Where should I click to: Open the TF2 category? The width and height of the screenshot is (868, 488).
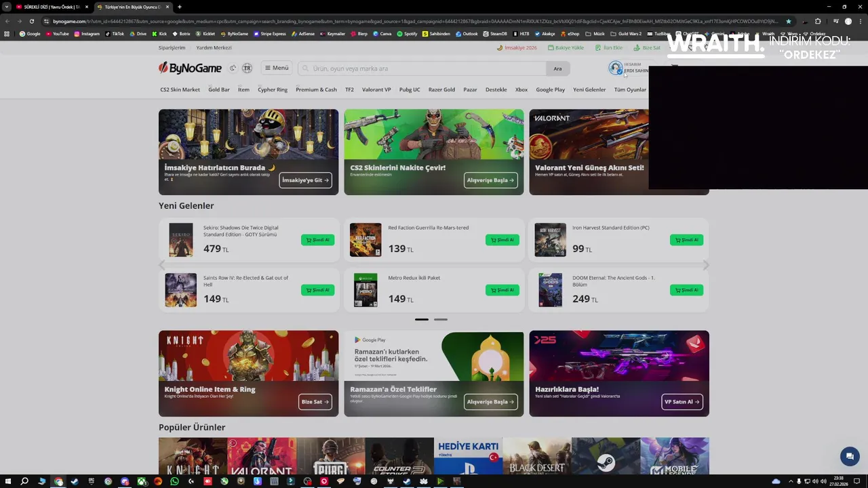tap(349, 89)
